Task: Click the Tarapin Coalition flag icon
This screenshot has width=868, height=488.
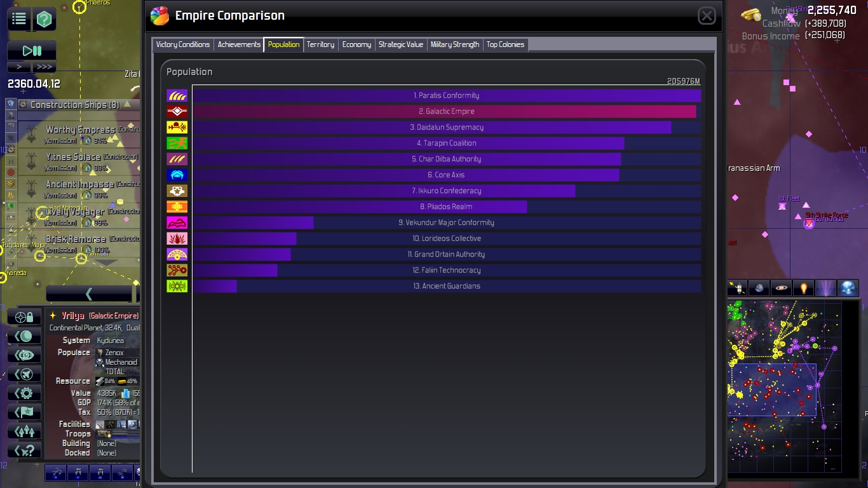Action: point(177,143)
